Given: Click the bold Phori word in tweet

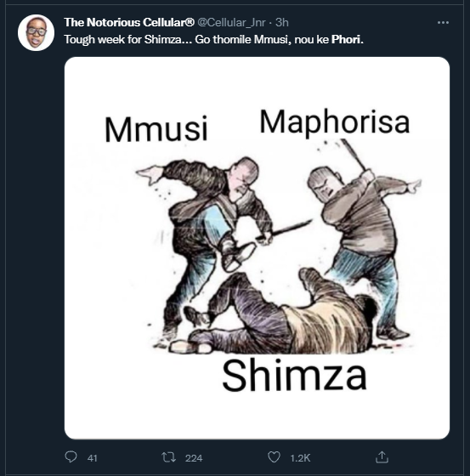Looking at the screenshot, I should coord(348,39).
